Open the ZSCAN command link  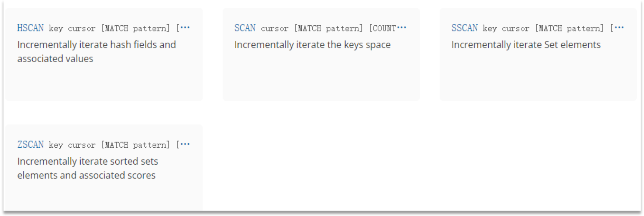pos(30,145)
